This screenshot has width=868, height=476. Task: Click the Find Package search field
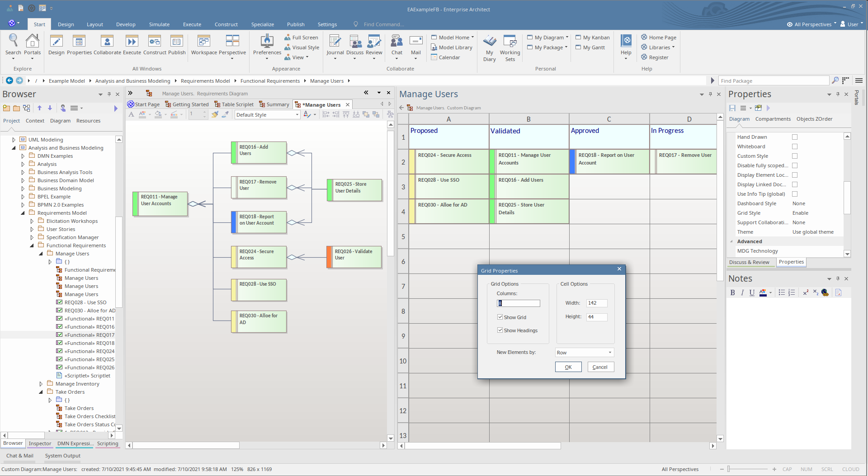pos(774,81)
